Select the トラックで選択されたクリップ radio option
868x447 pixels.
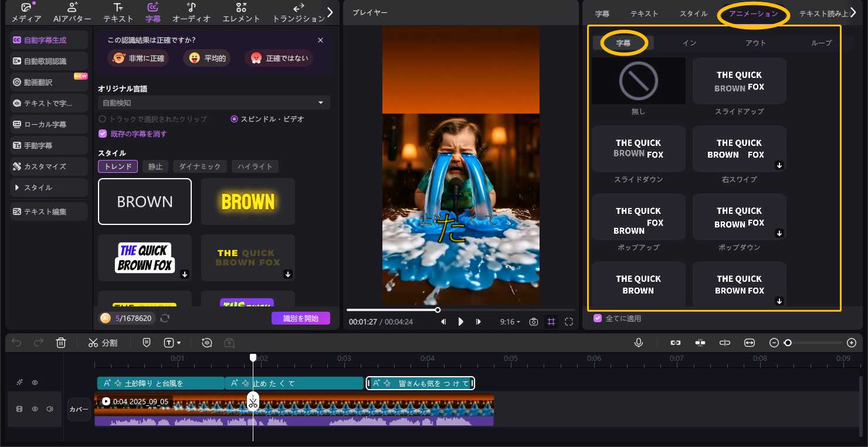[103, 119]
